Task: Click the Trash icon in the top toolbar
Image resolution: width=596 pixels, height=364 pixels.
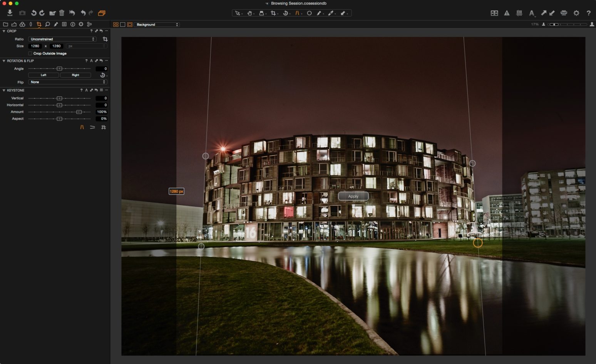Action: coord(62,13)
